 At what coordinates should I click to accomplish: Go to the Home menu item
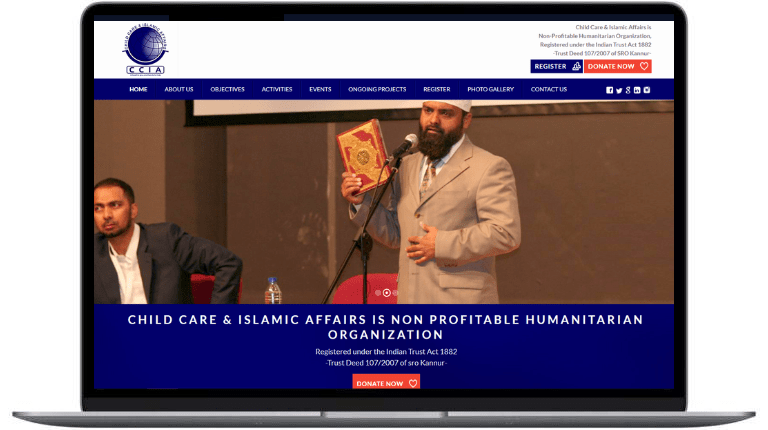(138, 90)
